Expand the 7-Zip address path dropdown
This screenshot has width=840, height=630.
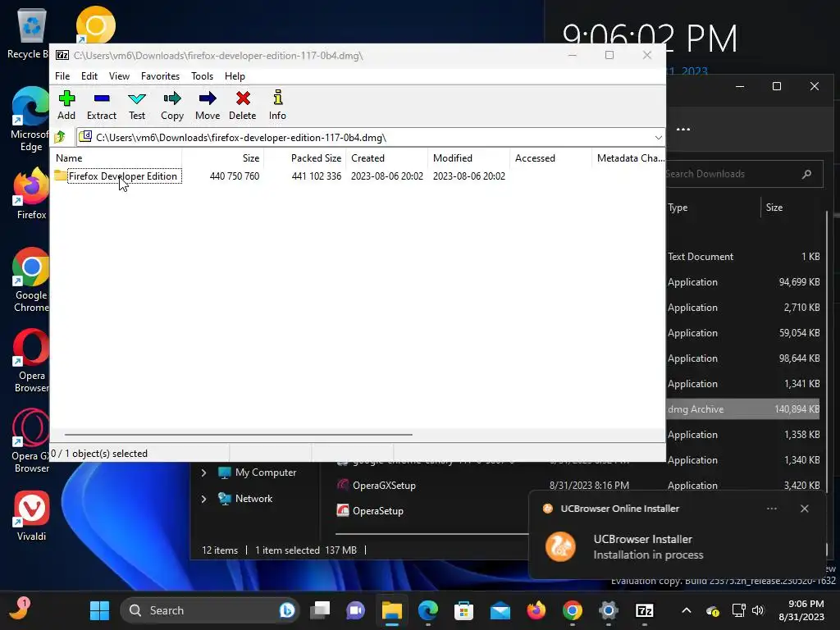(x=659, y=138)
